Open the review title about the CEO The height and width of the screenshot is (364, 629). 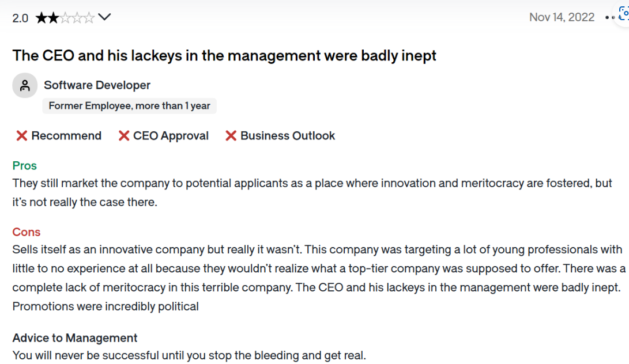point(224,55)
